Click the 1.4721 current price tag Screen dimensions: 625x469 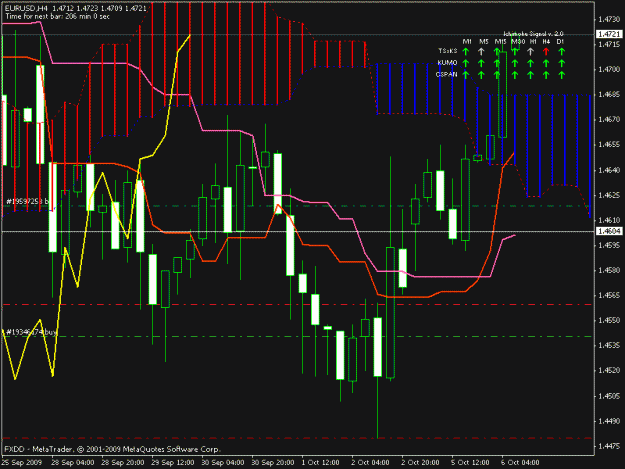[x=609, y=34]
